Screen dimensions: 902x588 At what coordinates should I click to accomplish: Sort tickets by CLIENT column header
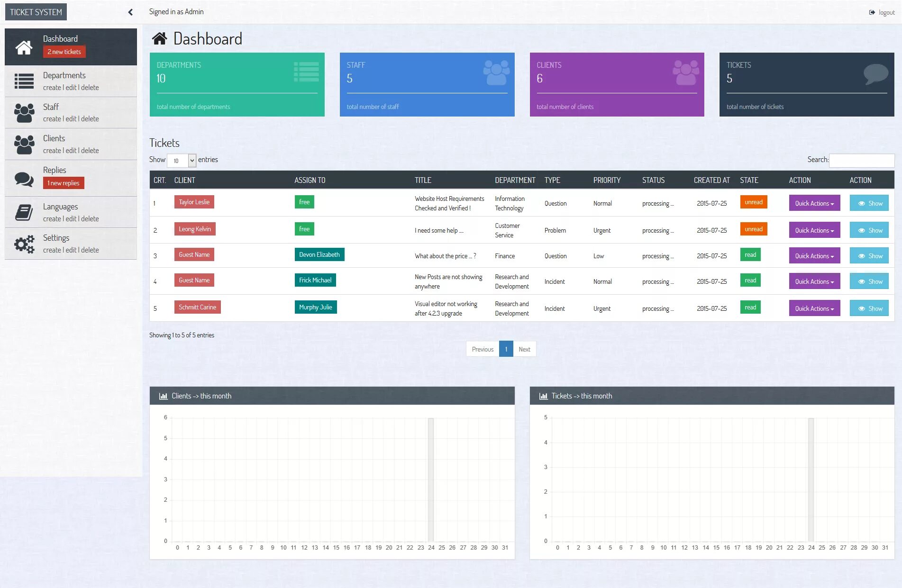click(184, 180)
